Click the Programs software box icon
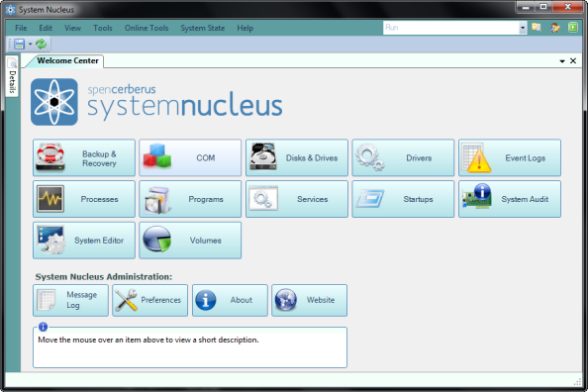588x392 pixels. coord(157,200)
